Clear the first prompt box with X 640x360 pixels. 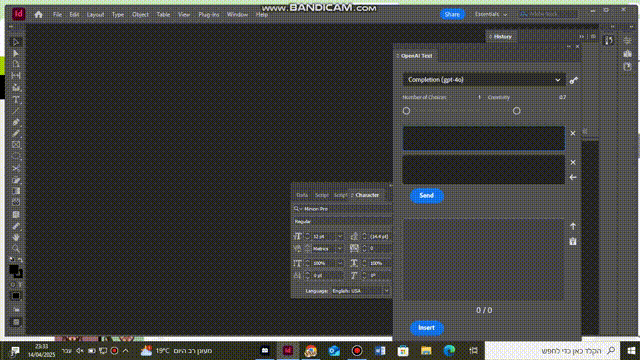coord(573,133)
